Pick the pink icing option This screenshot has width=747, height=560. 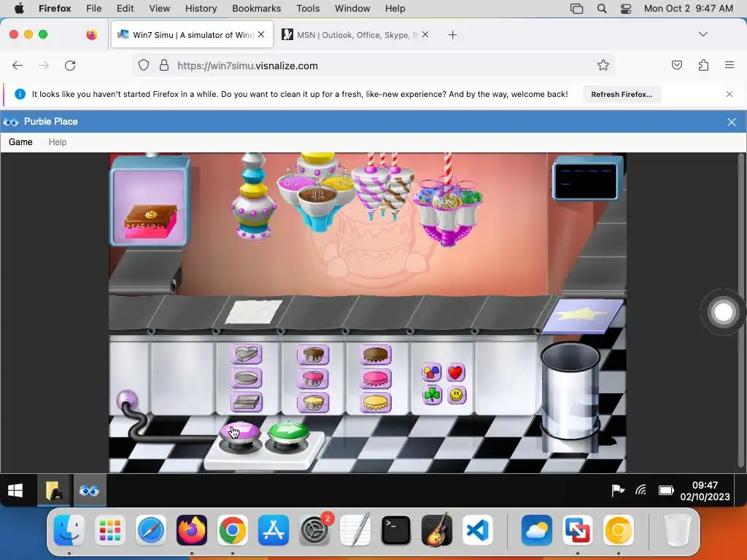[376, 378]
